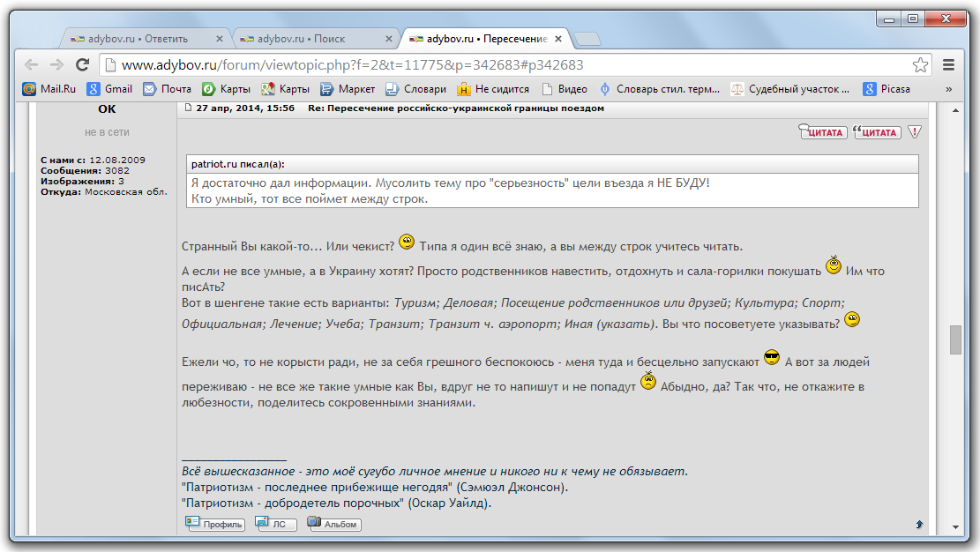Open the author's Альбом button
The image size is (980, 552).
tap(333, 524)
